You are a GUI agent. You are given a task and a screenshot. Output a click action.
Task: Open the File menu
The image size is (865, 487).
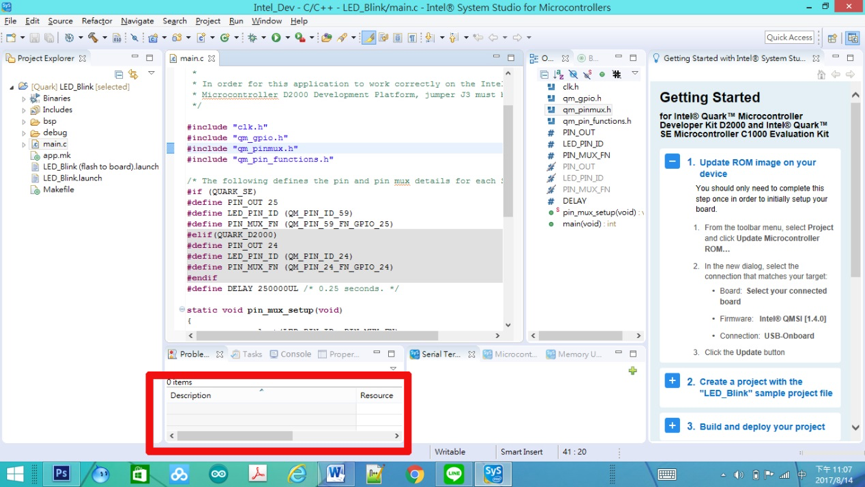(x=10, y=21)
